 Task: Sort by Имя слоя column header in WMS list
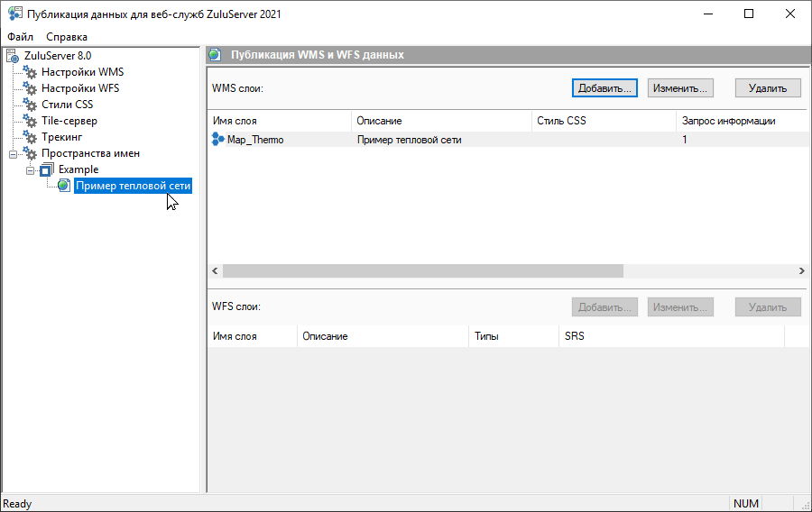coord(278,121)
